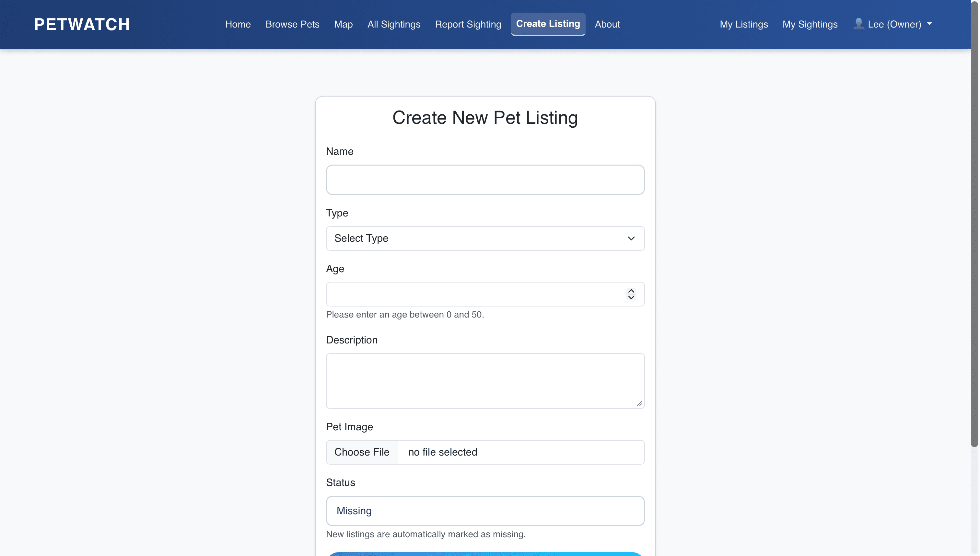Open the Select Type dropdown
The height and width of the screenshot is (556, 980).
(485, 238)
